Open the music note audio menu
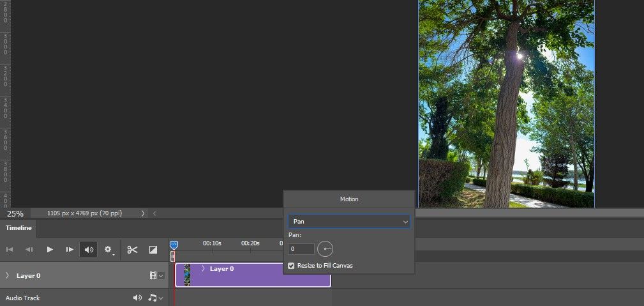The height and width of the screenshot is (306, 644). (x=155, y=298)
